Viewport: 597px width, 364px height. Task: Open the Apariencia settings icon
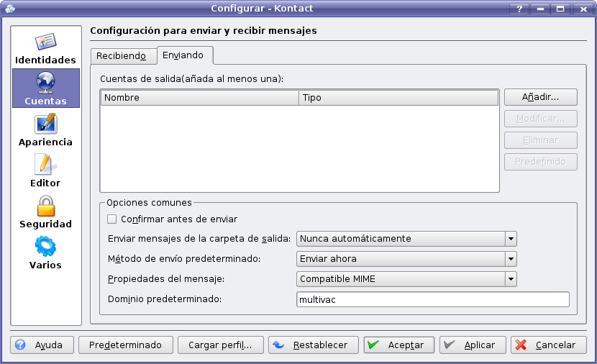pos(46,124)
